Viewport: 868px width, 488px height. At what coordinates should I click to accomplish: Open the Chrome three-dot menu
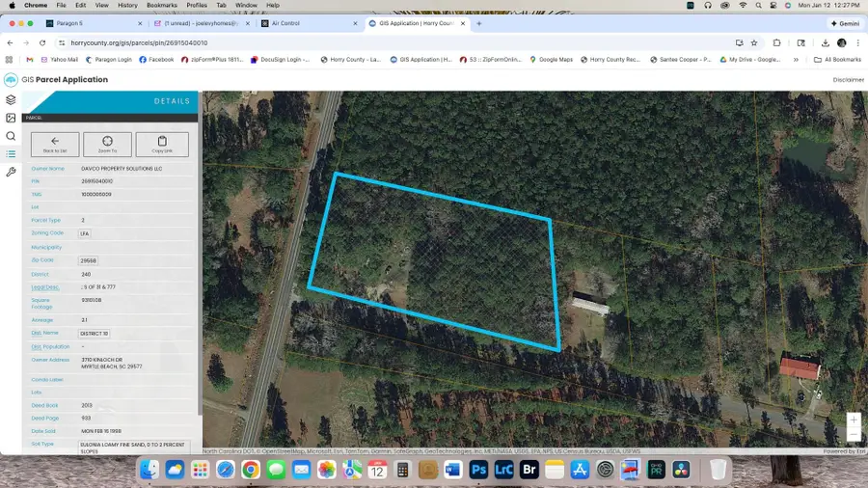pos(858,42)
